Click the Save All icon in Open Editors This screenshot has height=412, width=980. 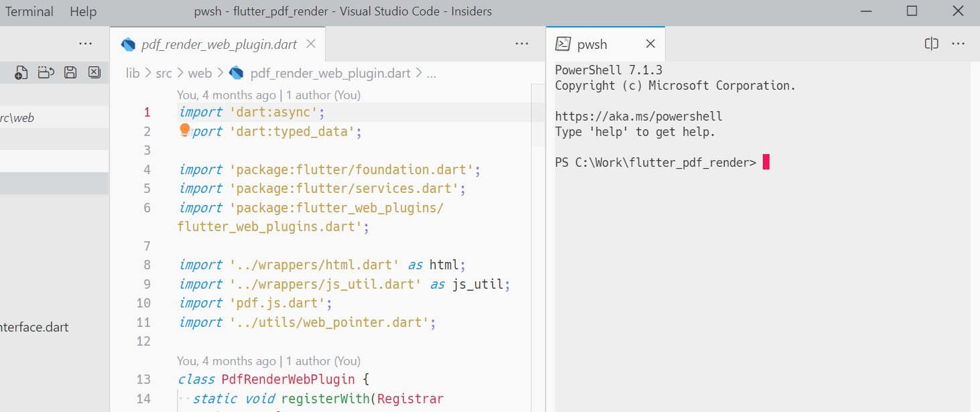(x=70, y=72)
